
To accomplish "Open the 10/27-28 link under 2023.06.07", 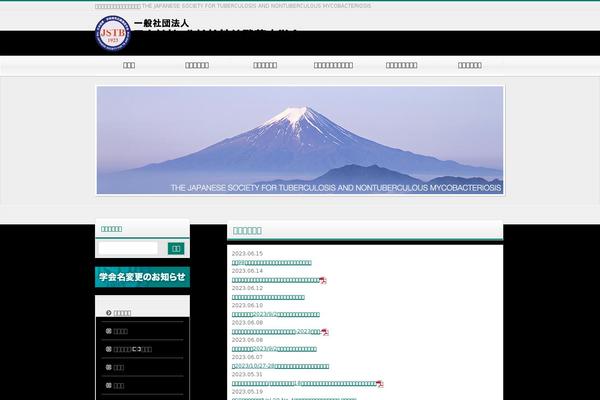I will pyautogui.click(x=280, y=366).
